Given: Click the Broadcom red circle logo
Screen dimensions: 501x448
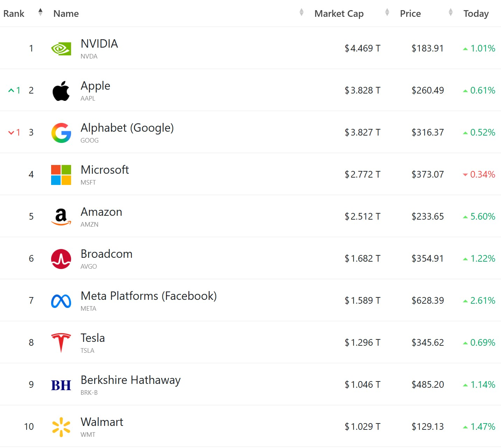Looking at the screenshot, I should point(61,259).
